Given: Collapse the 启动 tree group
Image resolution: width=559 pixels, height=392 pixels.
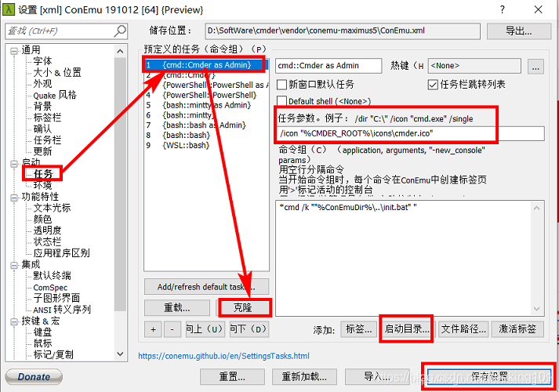Looking at the screenshot, I should pos(14,164).
